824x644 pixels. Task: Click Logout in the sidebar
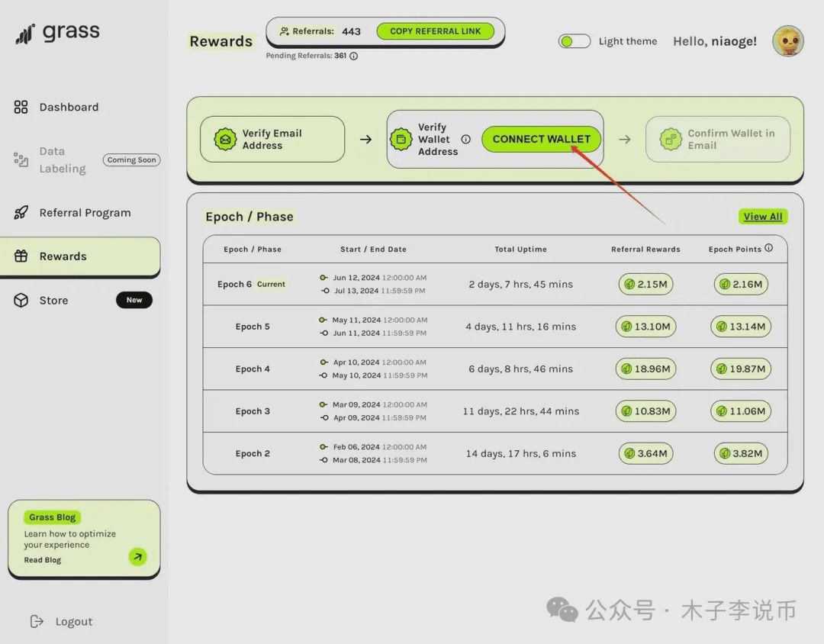[62, 621]
